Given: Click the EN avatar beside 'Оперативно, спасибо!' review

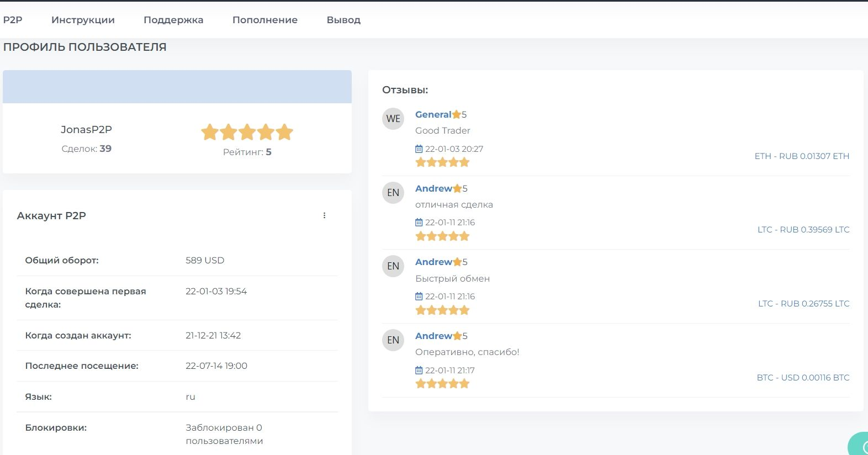Looking at the screenshot, I should pos(393,340).
